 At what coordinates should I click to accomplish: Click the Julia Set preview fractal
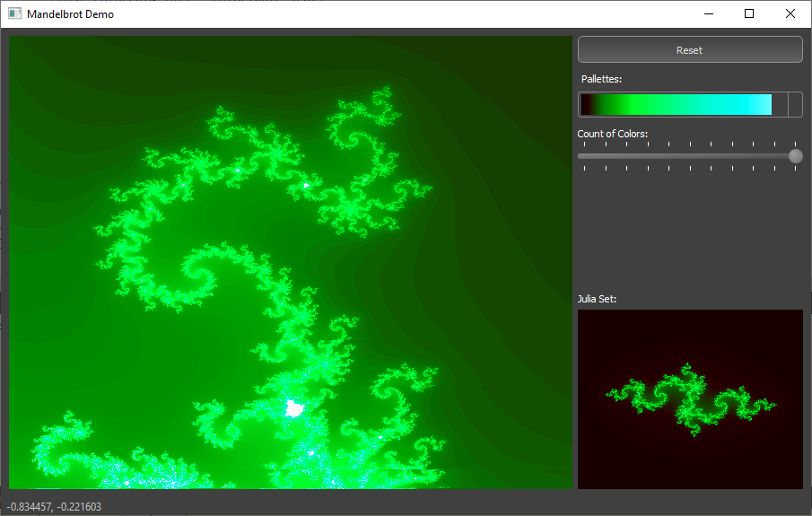point(689,400)
